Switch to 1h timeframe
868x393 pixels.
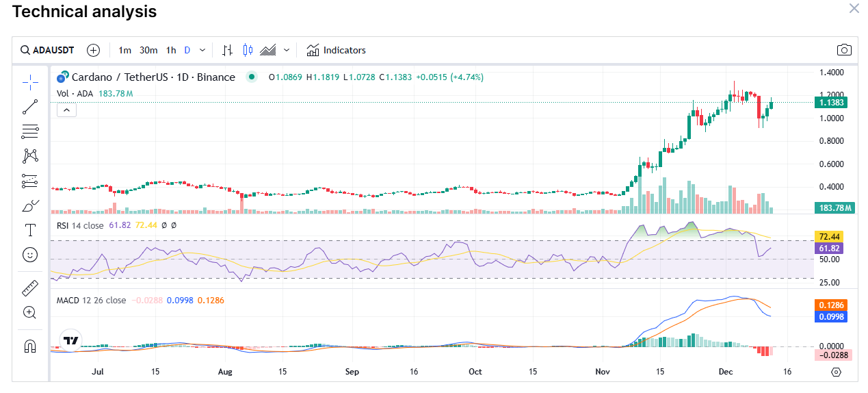click(171, 50)
